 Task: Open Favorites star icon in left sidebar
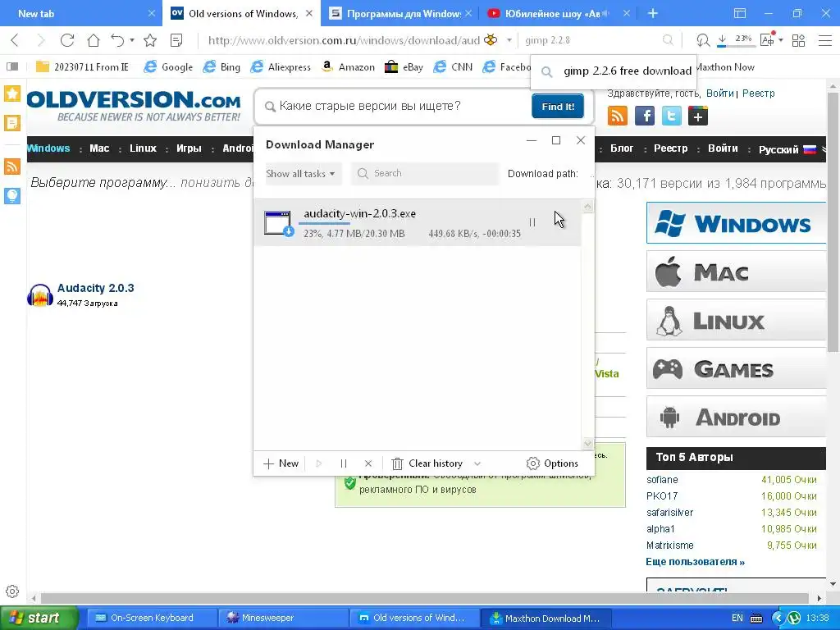click(11, 94)
